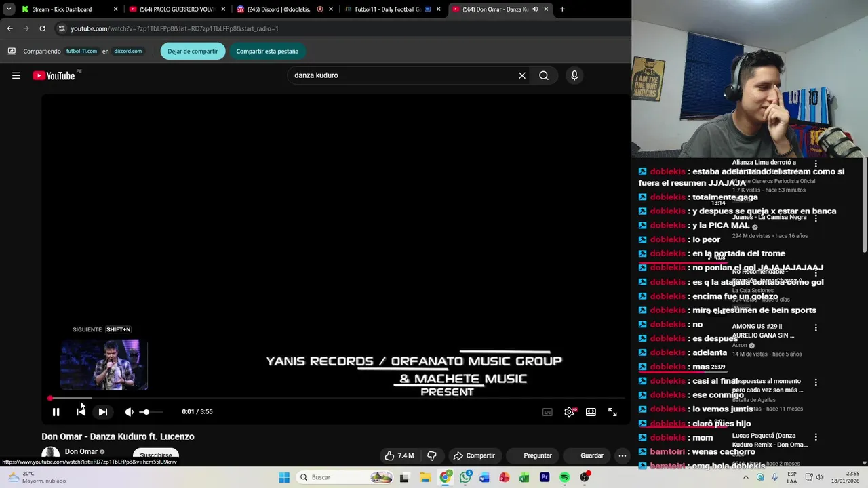Enter fullscreen mode in player
The image size is (868, 488).
(612, 411)
